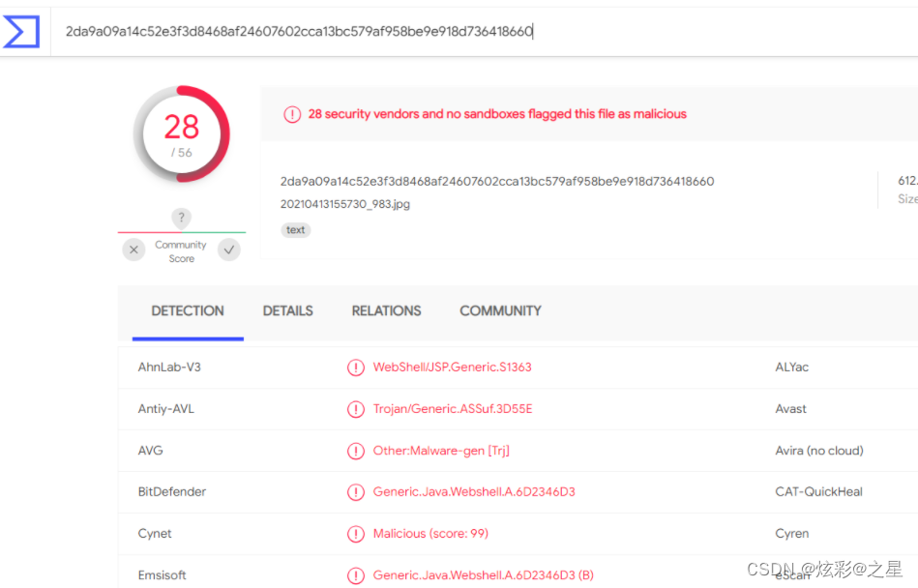Click the AhnLab-V3 vendor name

point(169,367)
